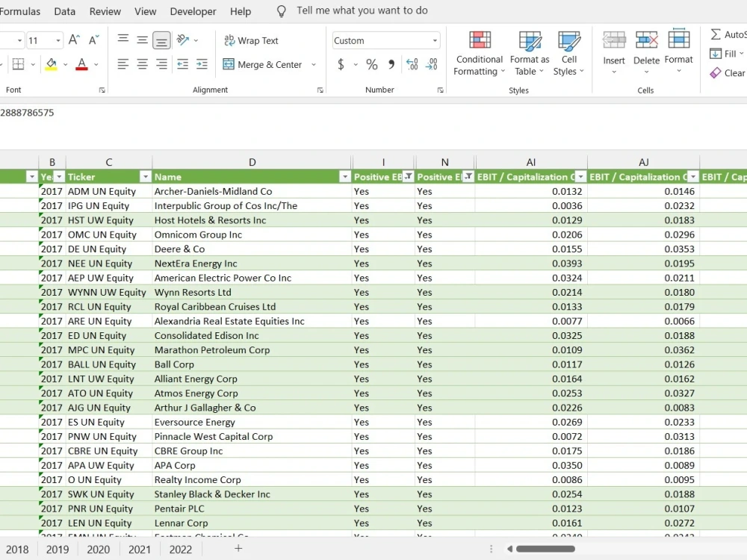Click the Insert button in Cells group

coord(613,52)
